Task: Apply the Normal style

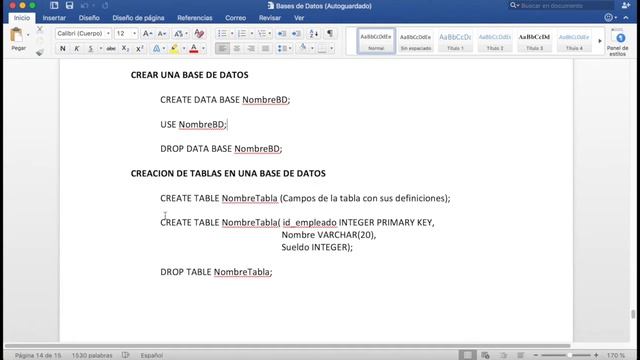Action: [376, 41]
